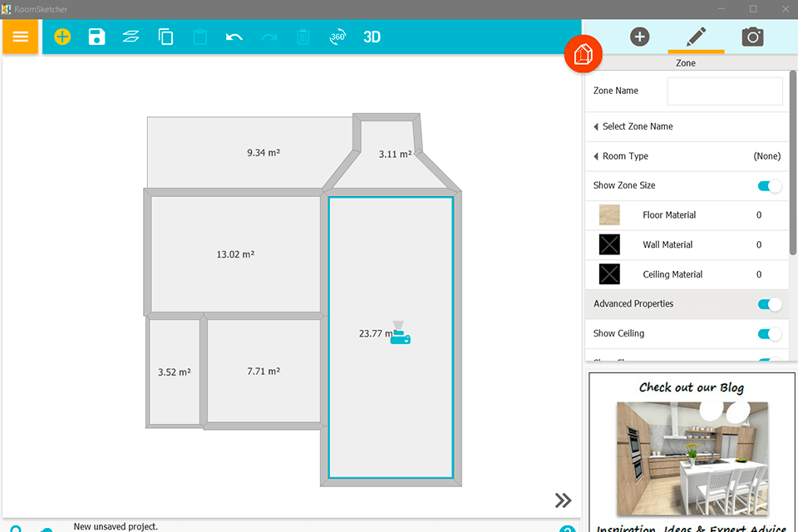Click the RoomSketcher app icon in title bar
Image resolution: width=798 pixels, height=532 pixels.
[6, 9]
